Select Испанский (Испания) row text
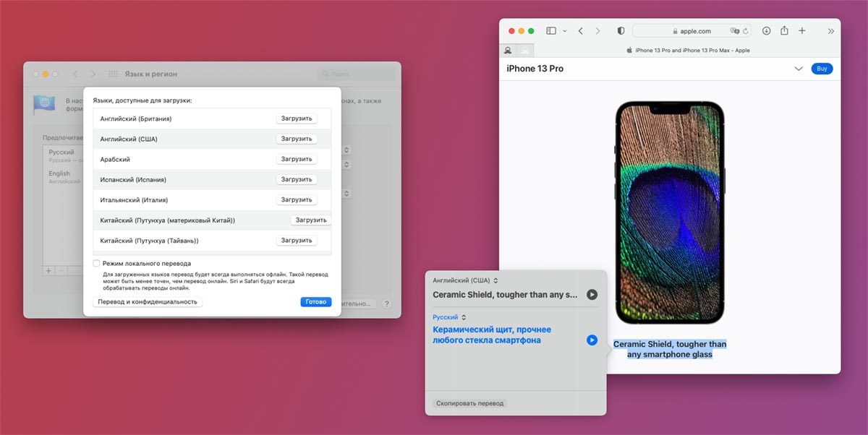 pyautogui.click(x=133, y=179)
